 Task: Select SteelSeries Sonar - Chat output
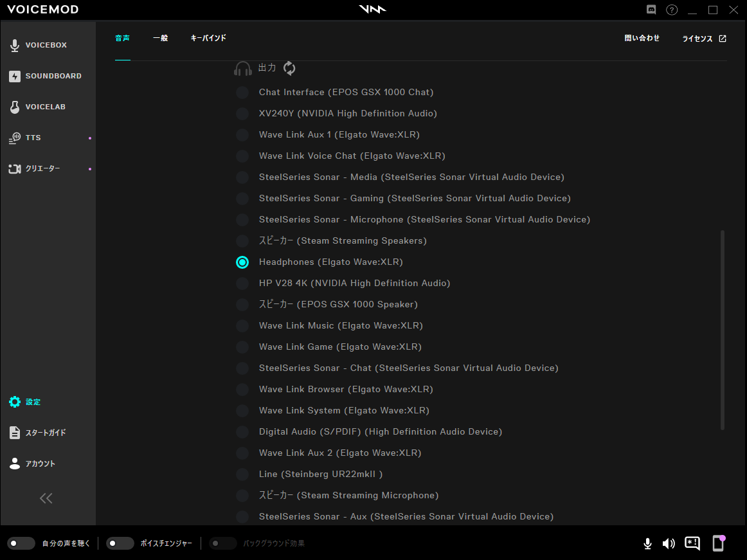tap(242, 368)
